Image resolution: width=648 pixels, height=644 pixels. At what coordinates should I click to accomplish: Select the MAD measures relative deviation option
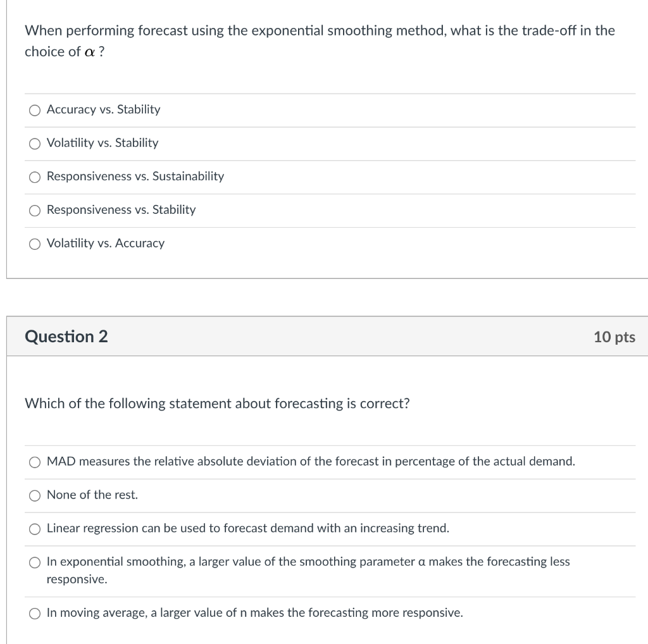coord(35,462)
